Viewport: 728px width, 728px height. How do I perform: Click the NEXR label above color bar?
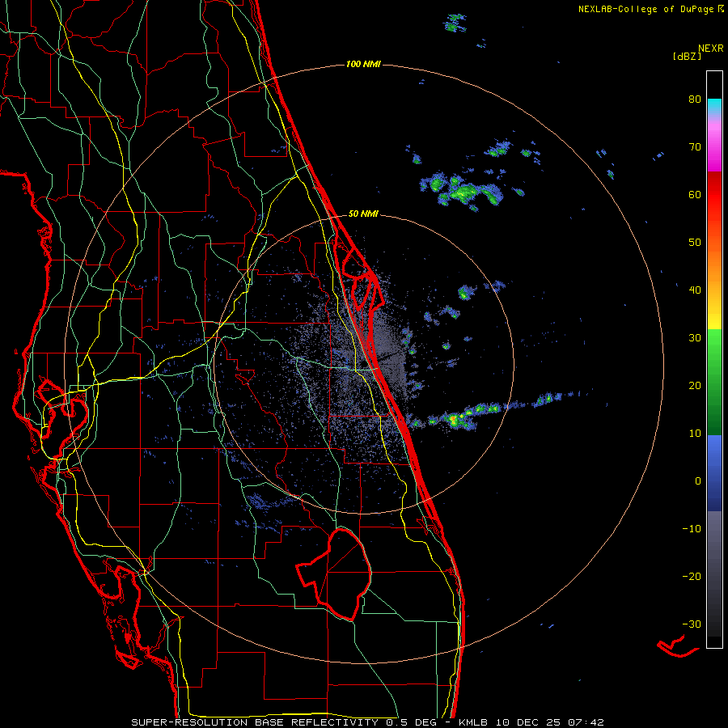pyautogui.click(x=711, y=49)
